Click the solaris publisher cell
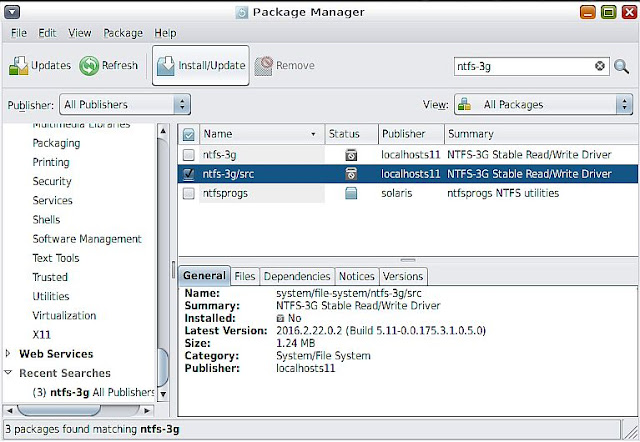 [x=397, y=193]
